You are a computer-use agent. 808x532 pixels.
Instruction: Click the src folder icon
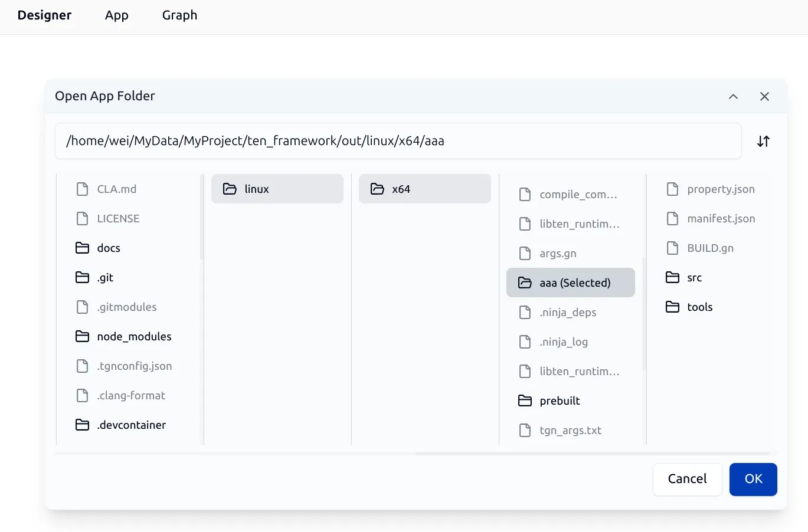(672, 277)
